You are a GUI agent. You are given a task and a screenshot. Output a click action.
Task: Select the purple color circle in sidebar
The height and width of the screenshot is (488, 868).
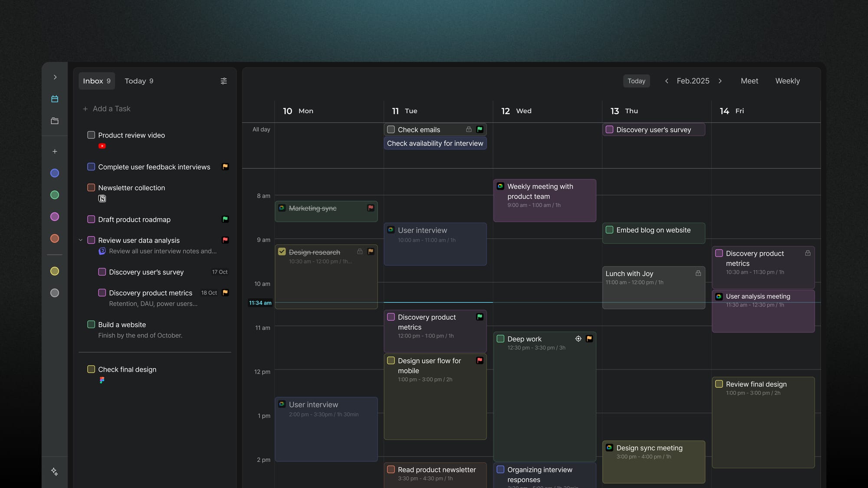[55, 216]
